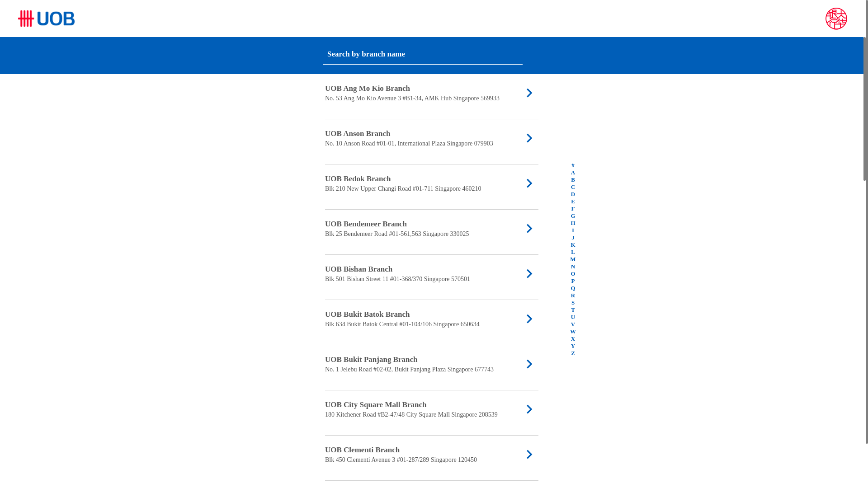Select UOB Bedok Branch title
868x488 pixels.
(x=358, y=179)
